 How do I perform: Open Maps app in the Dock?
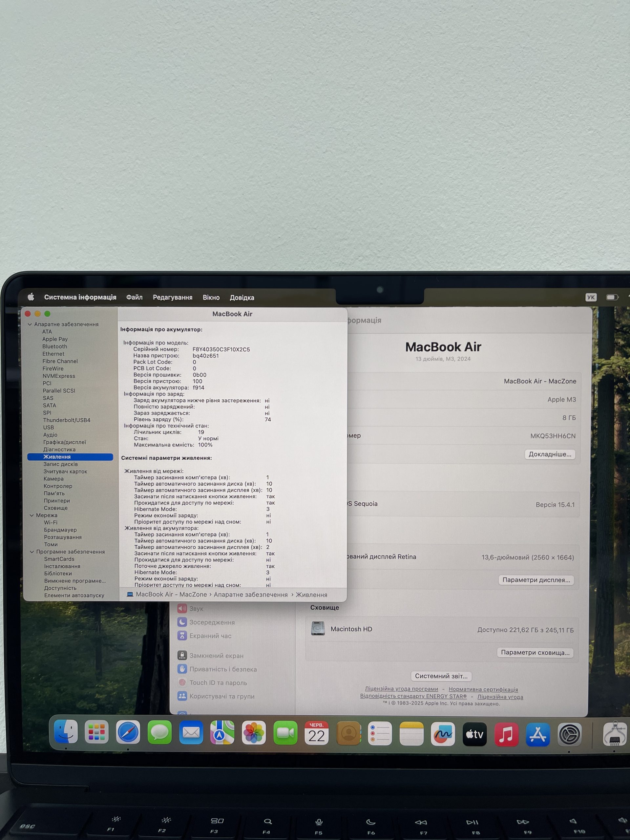point(222,732)
